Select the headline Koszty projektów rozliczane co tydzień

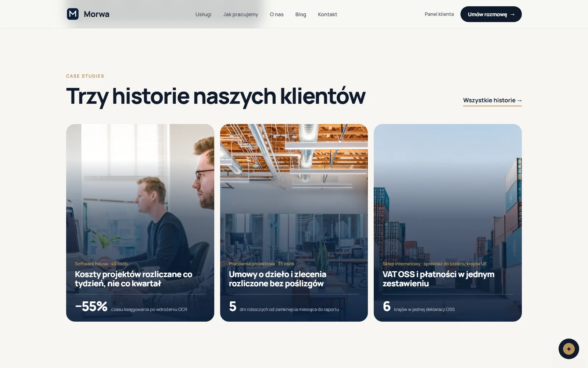pos(133,279)
